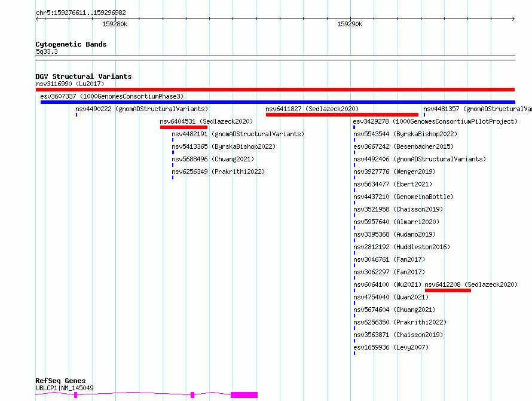Click the nsv6412208 red variant bar
The height and width of the screenshot is (401, 532).
pos(448,290)
